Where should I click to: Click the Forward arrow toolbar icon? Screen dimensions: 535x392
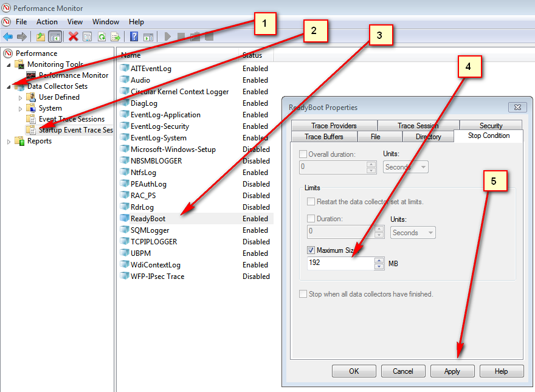tap(22, 36)
